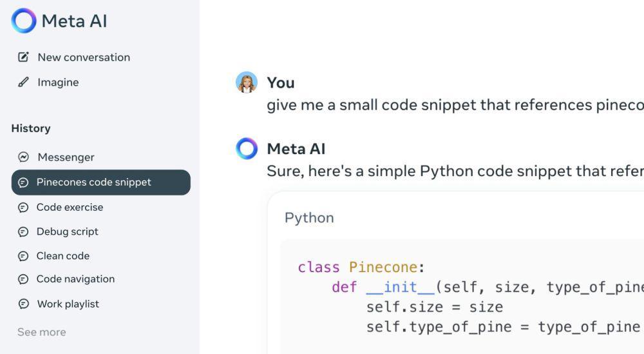Click the Python code block header
Viewport: 644px width, 354px height.
[x=309, y=217]
